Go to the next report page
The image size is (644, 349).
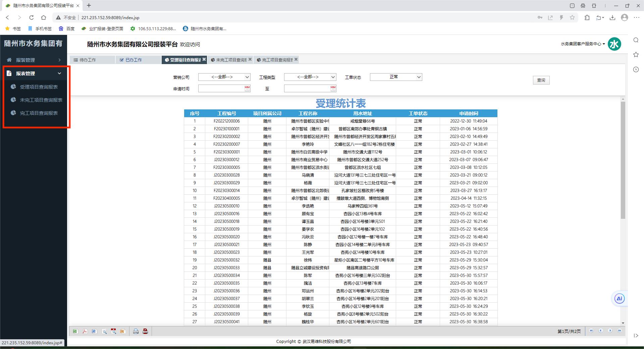(610, 331)
